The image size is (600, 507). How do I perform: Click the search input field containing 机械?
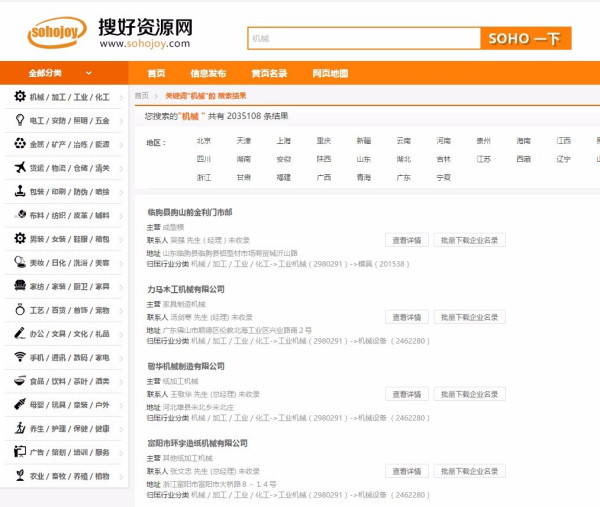click(362, 38)
